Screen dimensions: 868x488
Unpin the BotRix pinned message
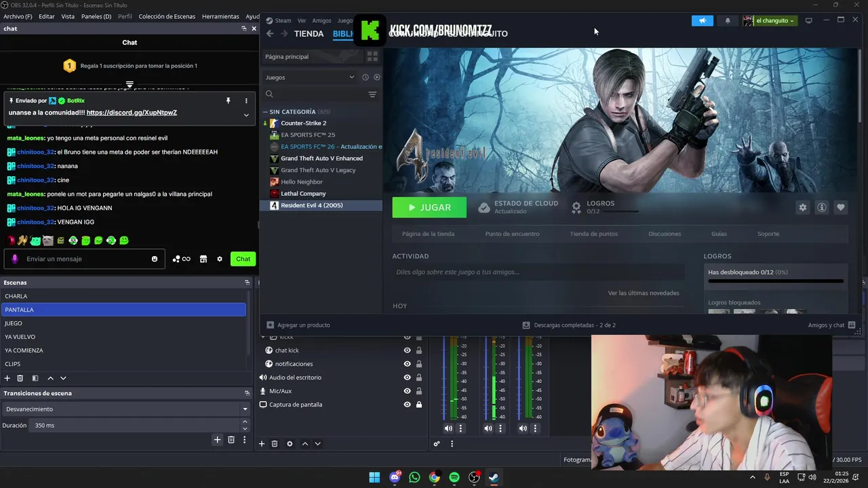pyautogui.click(x=229, y=100)
